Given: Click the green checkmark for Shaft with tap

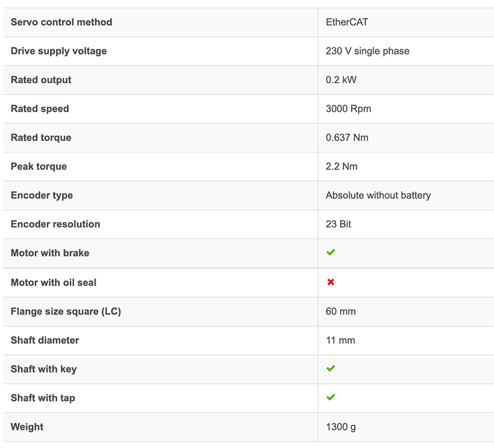Looking at the screenshot, I should tap(331, 397).
